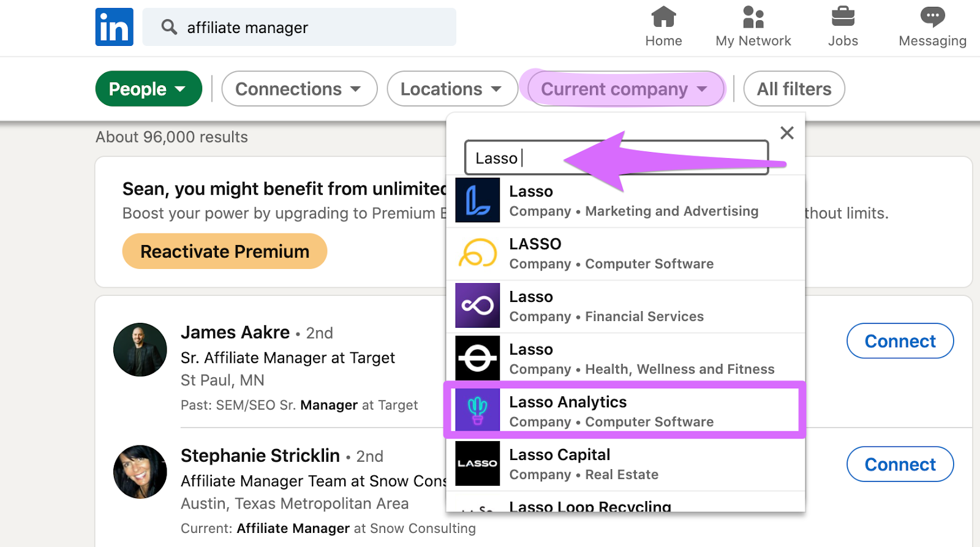Expand the People filter dropdown
The image size is (980, 547).
click(149, 89)
